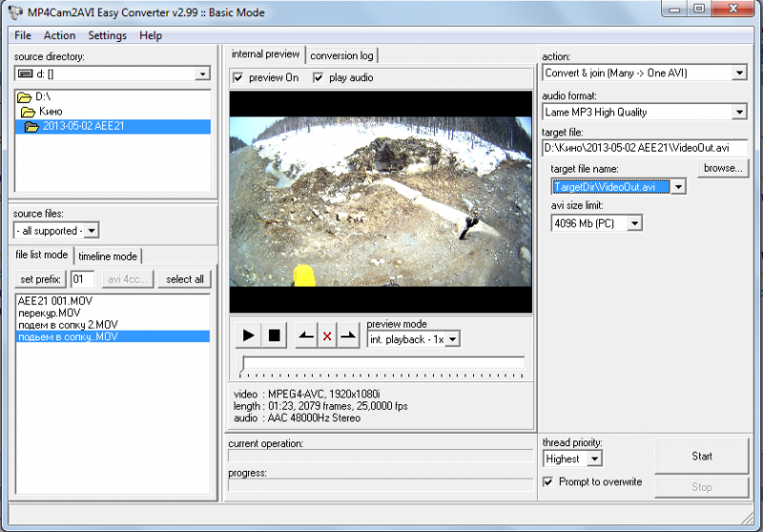Click the red X clear marks icon

pos(327,336)
